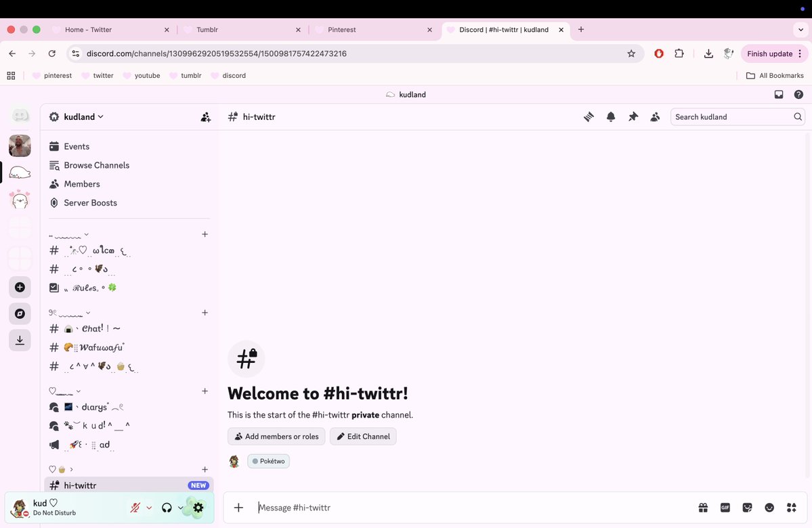Open All Bookmarks folder

click(x=775, y=76)
